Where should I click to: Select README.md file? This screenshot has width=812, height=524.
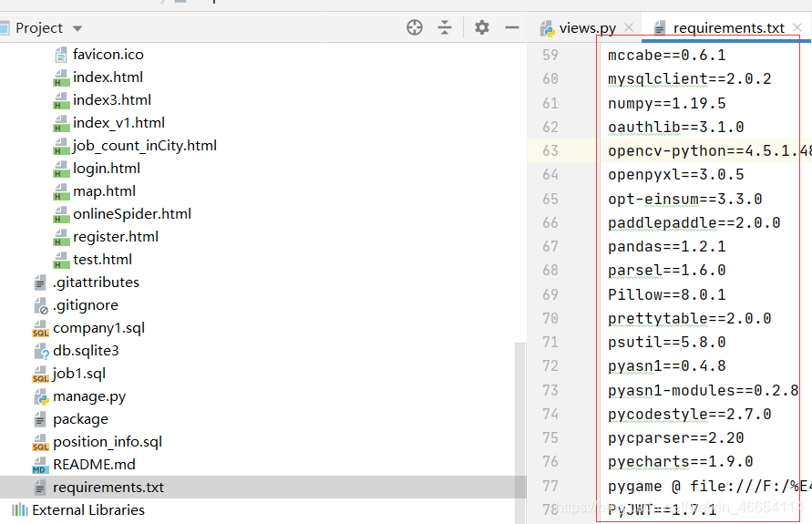(x=94, y=465)
